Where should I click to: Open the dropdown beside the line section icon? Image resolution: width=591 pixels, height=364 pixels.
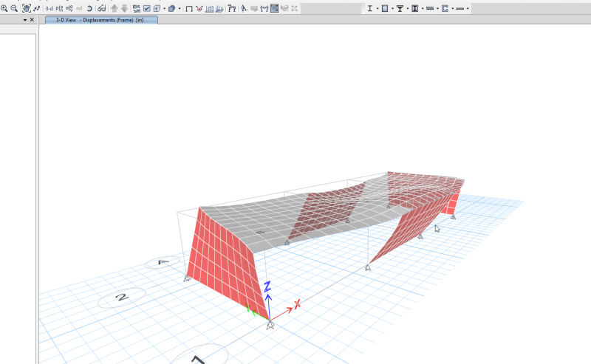point(468,8)
